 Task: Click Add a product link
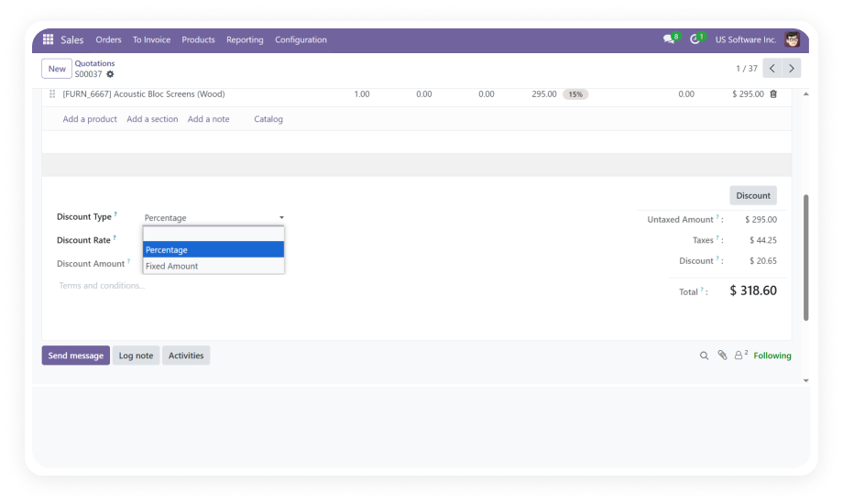coord(90,119)
